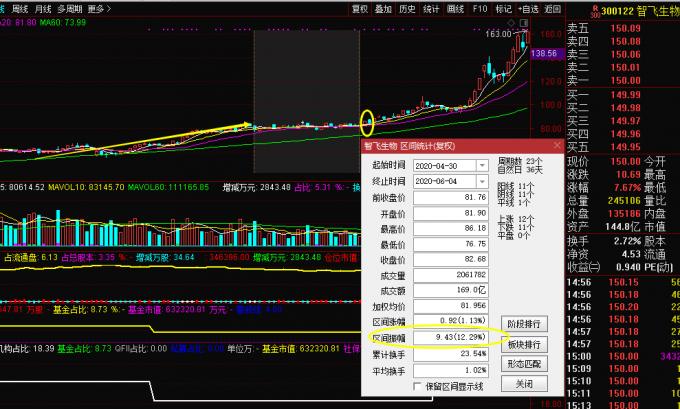Open the F10 company info
Image resolution: width=680 pixels, height=409 pixels.
(480, 9)
